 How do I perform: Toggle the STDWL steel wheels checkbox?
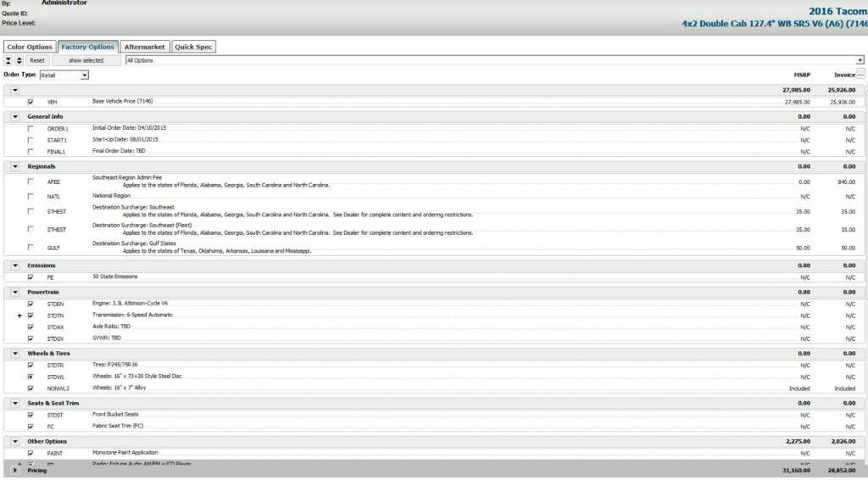pos(31,377)
